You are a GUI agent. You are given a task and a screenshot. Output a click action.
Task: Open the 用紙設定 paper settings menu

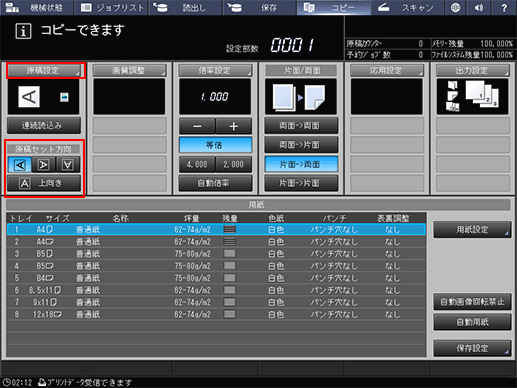(472, 230)
